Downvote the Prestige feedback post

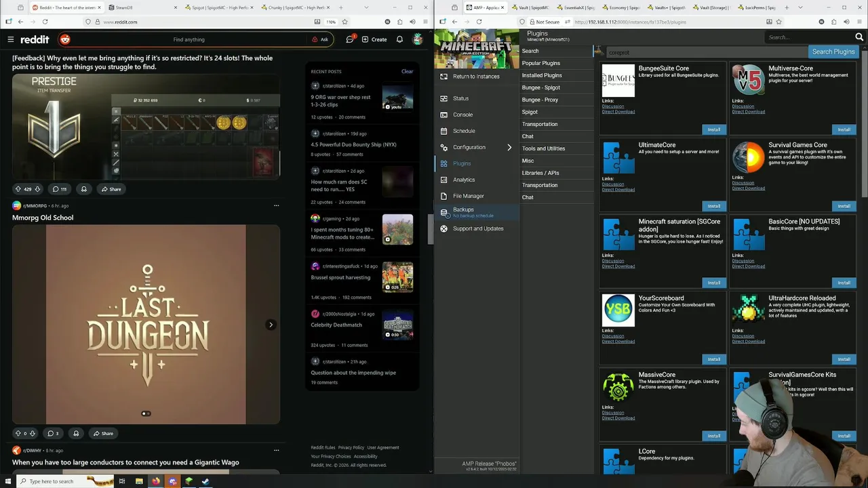point(37,189)
